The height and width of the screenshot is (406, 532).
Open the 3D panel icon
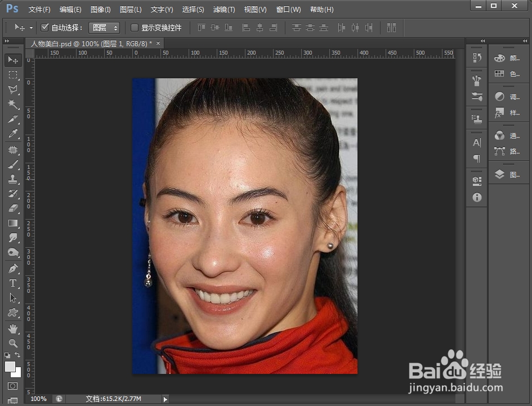[477, 181]
